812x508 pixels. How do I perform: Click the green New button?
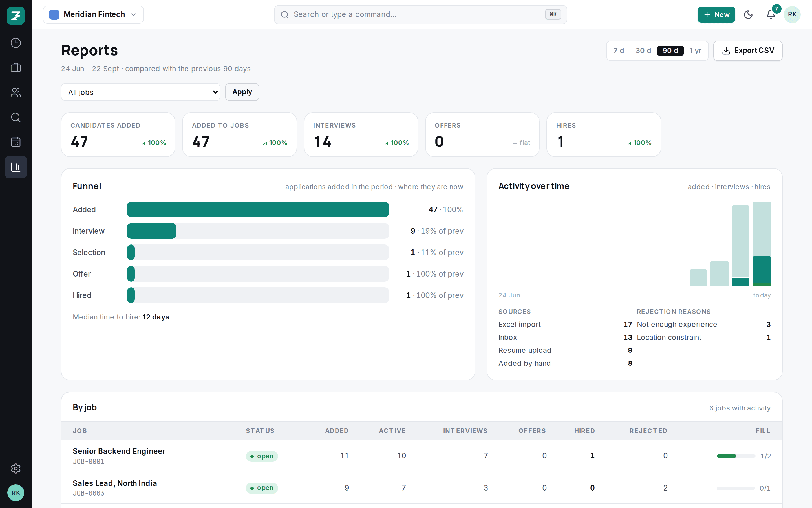point(716,14)
